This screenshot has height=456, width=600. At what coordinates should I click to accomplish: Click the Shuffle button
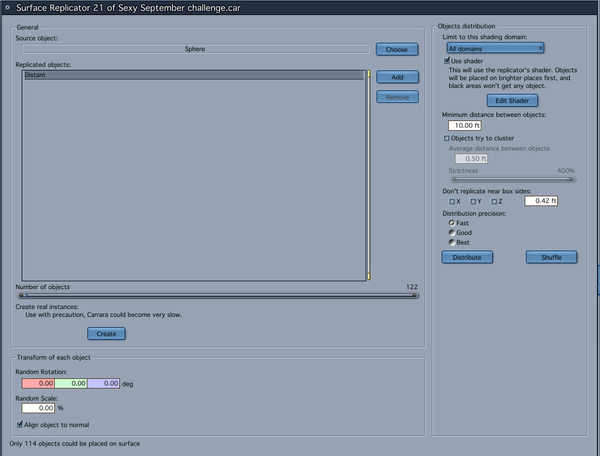point(551,257)
